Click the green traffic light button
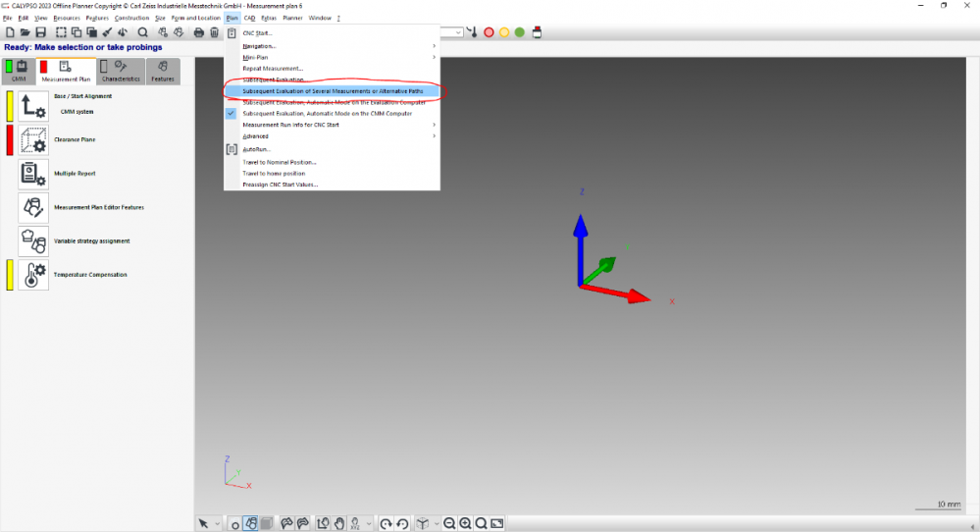980x532 pixels. (x=519, y=32)
